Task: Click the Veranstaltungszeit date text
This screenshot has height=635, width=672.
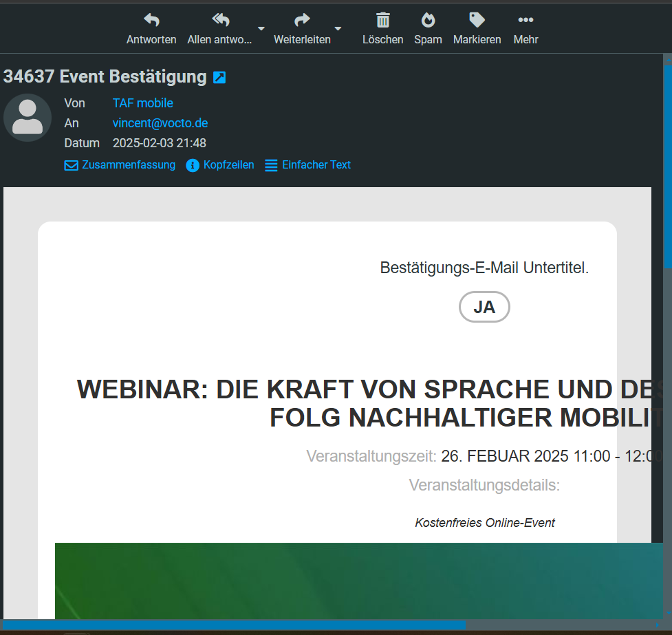Action: pyautogui.click(x=552, y=456)
